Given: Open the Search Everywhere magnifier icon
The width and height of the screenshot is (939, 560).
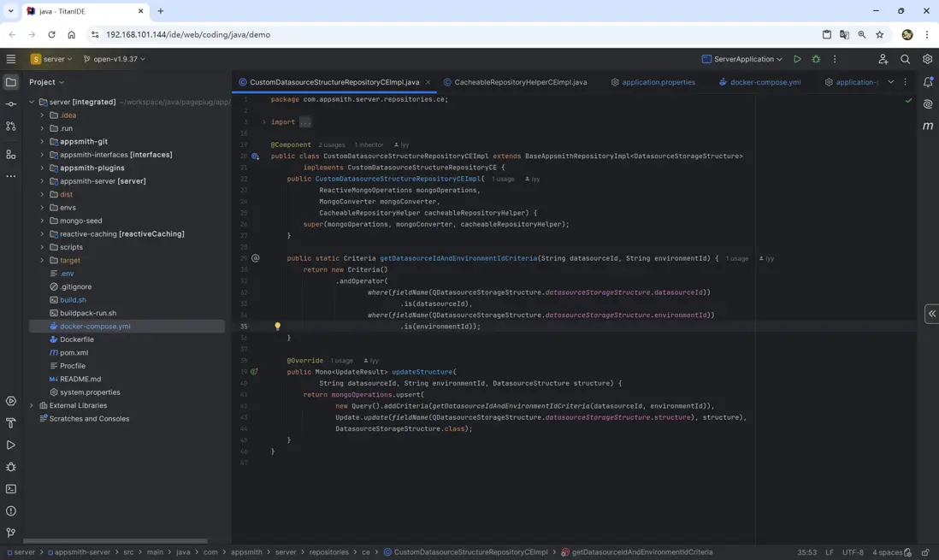Looking at the screenshot, I should (905, 59).
